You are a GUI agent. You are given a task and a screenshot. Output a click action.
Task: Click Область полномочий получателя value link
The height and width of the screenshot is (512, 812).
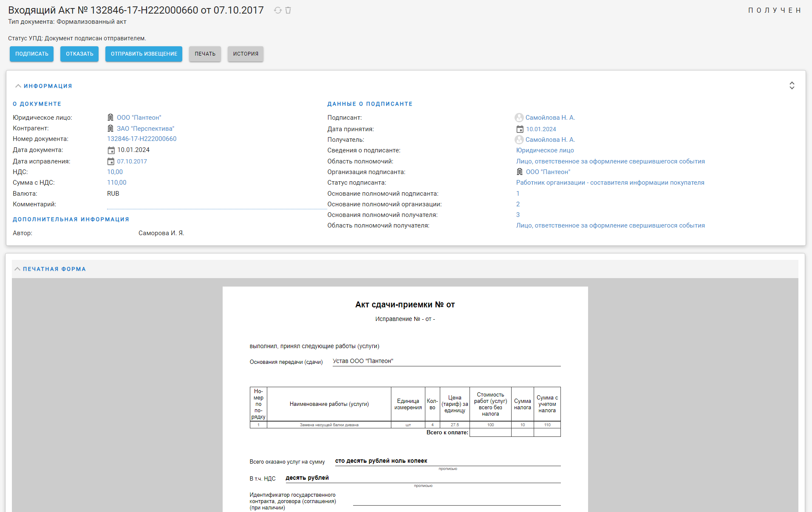(610, 225)
